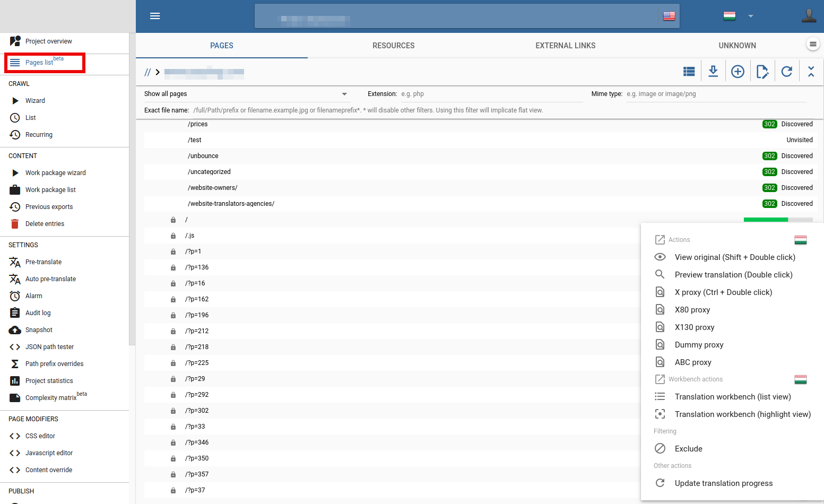Switch to the UNKNOWN tab
Viewport: 824px width, 504px height.
click(x=738, y=46)
